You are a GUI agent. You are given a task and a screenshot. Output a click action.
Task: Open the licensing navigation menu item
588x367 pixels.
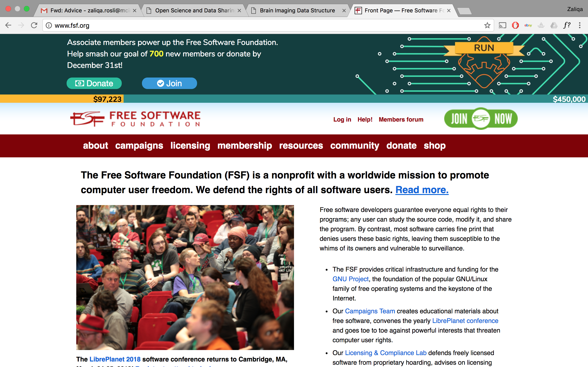pyautogui.click(x=190, y=146)
